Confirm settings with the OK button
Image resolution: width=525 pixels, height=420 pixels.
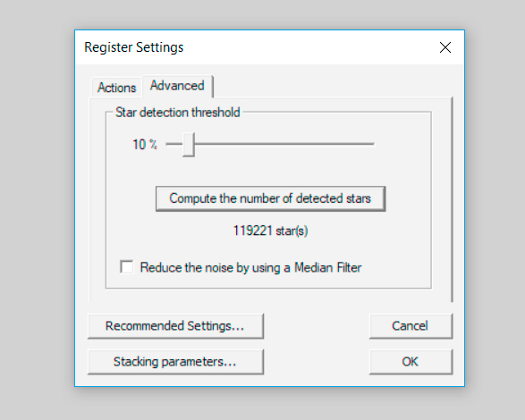411,362
